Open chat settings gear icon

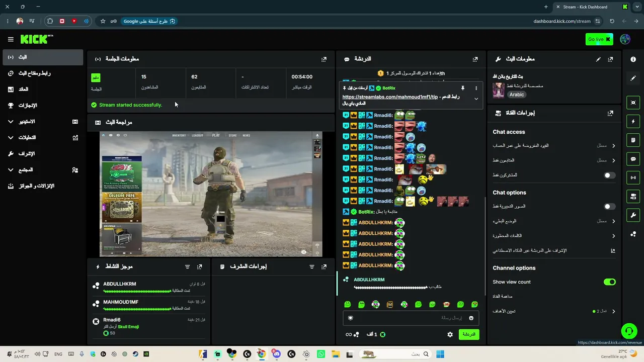click(x=450, y=334)
